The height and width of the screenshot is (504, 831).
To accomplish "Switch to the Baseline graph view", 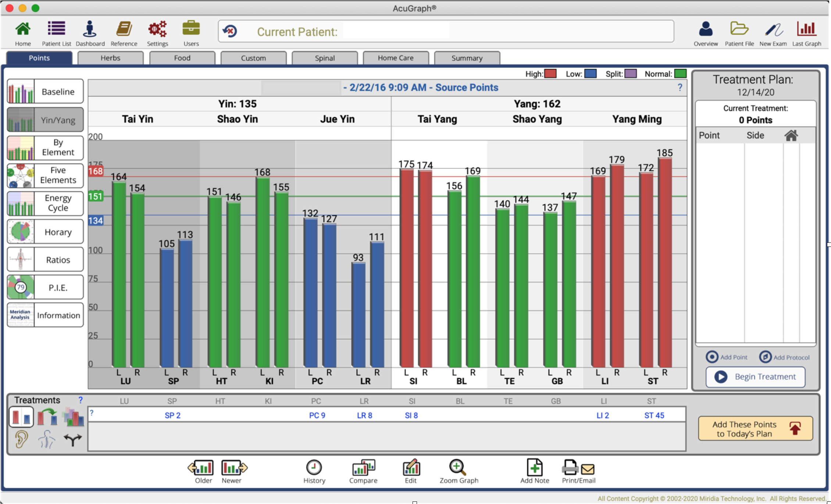I will [x=45, y=91].
